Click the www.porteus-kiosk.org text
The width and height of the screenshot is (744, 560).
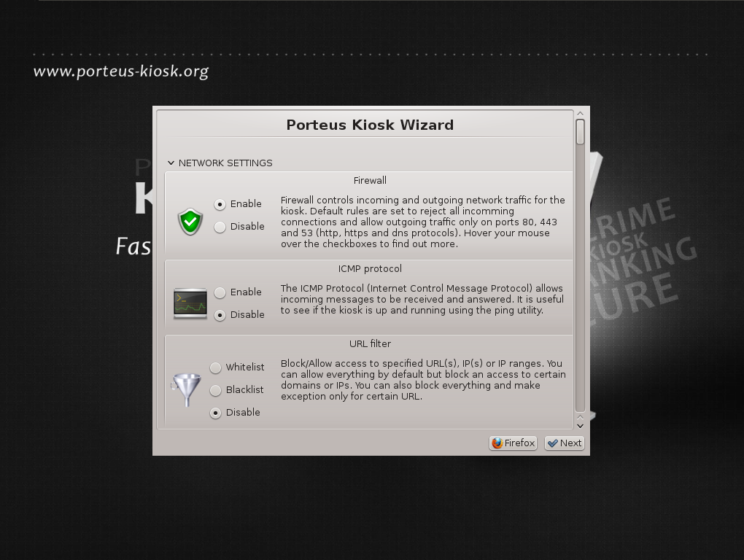pyautogui.click(x=121, y=71)
